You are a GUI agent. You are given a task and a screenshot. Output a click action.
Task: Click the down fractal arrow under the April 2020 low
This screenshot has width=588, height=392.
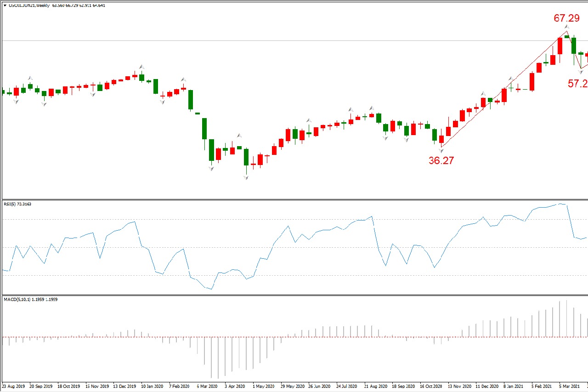(246, 178)
